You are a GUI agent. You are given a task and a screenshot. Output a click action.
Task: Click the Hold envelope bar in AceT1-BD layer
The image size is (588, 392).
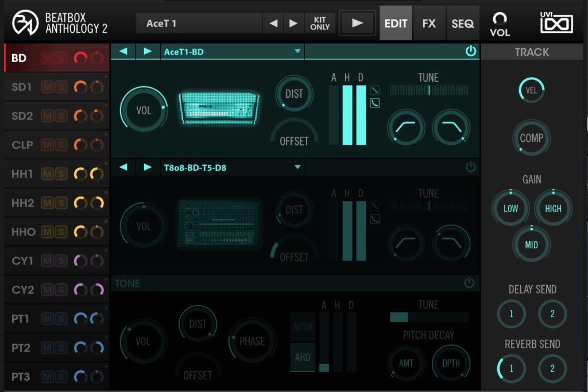[x=347, y=115]
